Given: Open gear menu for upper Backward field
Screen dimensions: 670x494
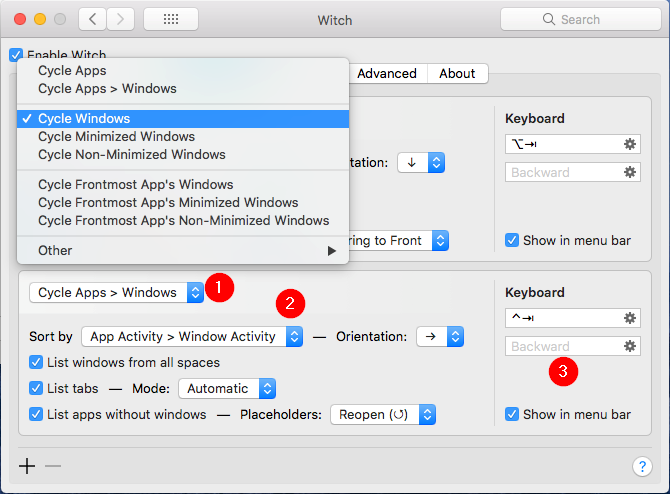Looking at the screenshot, I should click(x=630, y=172).
